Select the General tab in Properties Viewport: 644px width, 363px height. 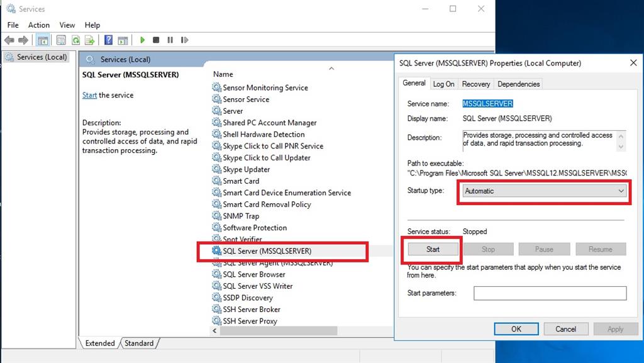(414, 83)
